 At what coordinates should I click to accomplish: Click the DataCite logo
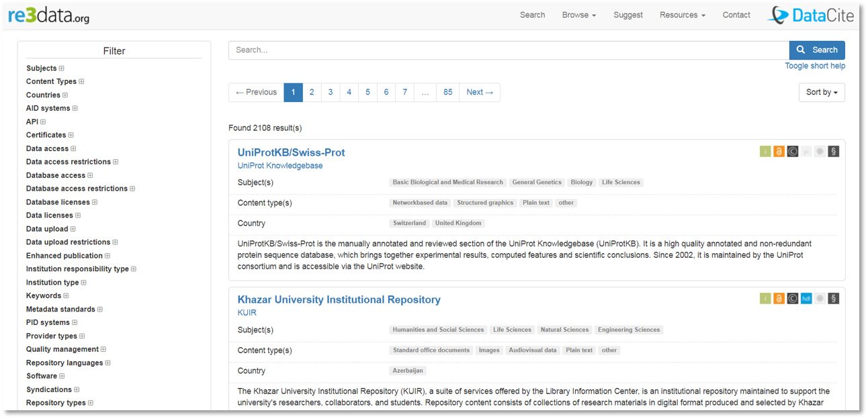click(811, 15)
